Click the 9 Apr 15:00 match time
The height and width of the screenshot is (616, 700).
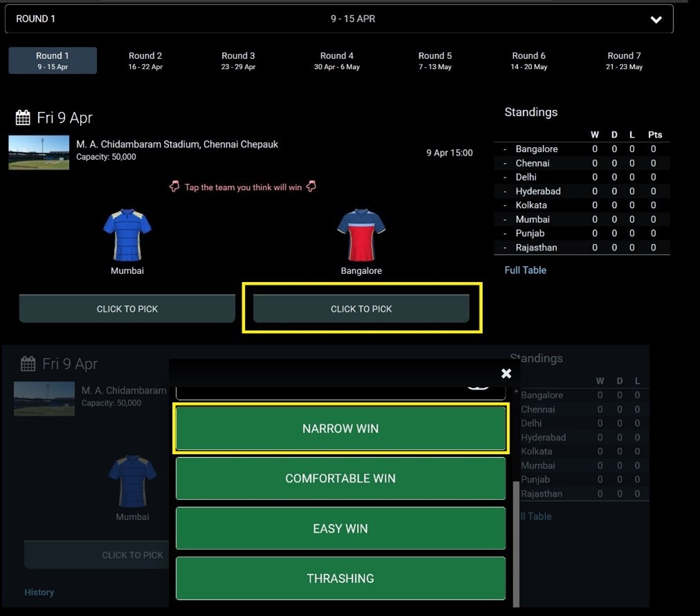449,153
